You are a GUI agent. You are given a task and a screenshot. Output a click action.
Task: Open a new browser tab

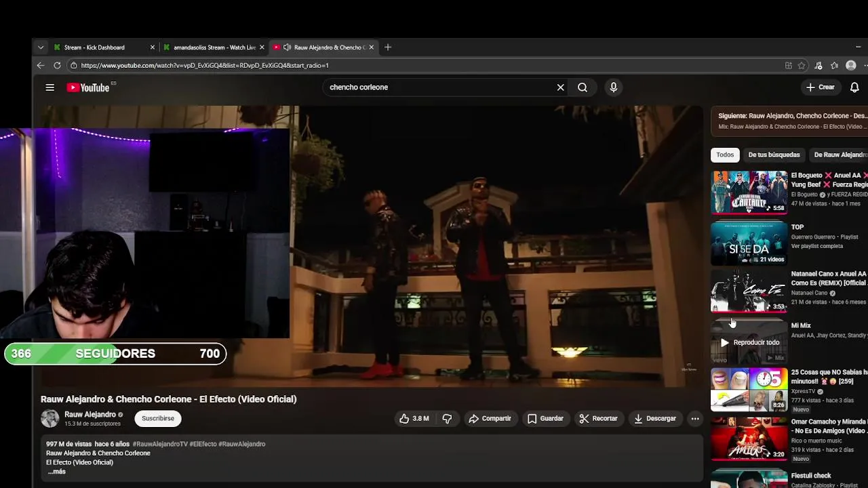[x=388, y=47]
